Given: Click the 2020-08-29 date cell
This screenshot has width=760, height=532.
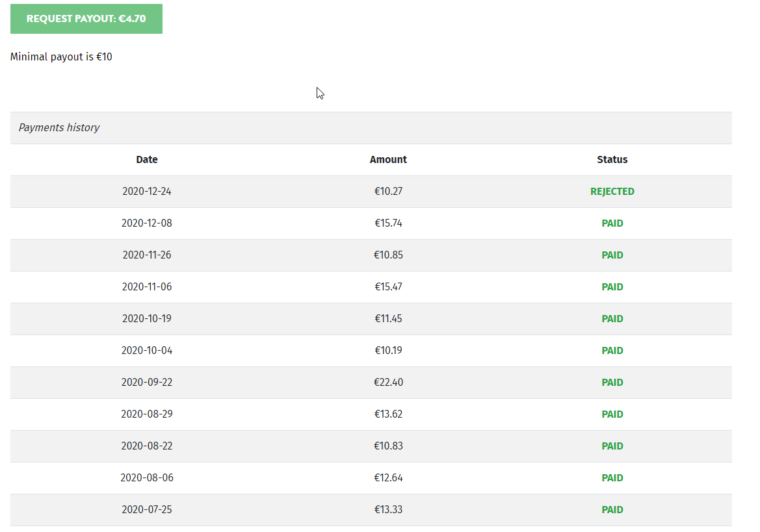Looking at the screenshot, I should point(147,414).
